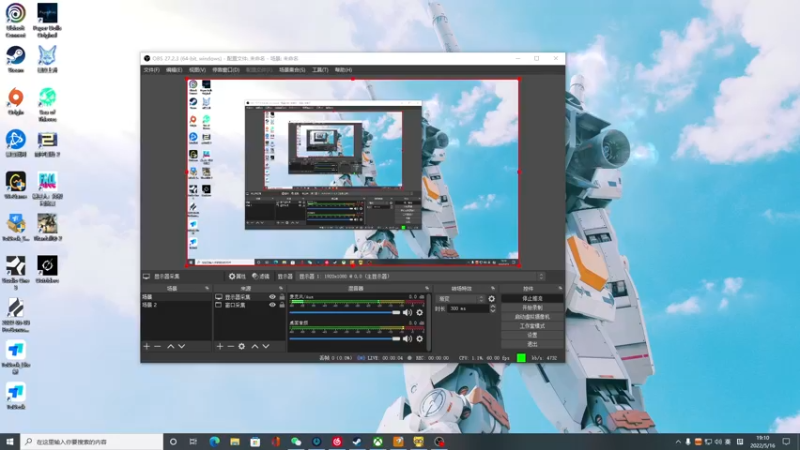Hide the 显示器采集 source with eye icon
Image resolution: width=800 pixels, height=450 pixels.
272,297
